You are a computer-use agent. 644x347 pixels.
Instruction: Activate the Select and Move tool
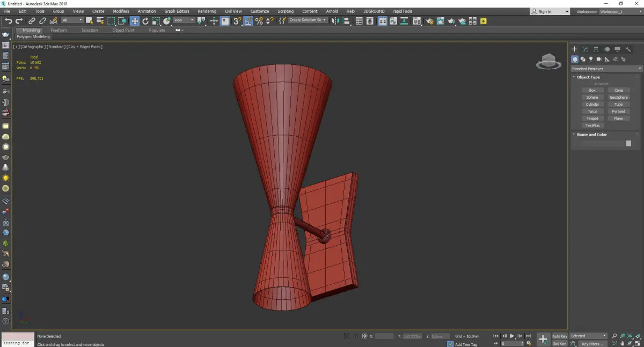(x=134, y=21)
